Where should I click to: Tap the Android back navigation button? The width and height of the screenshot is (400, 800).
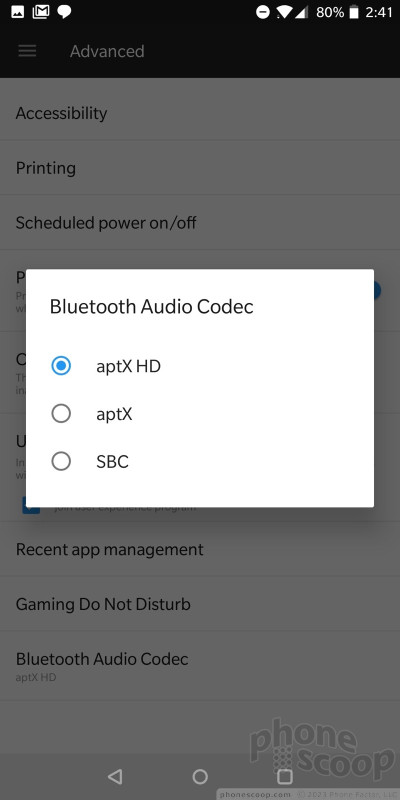(x=115, y=776)
